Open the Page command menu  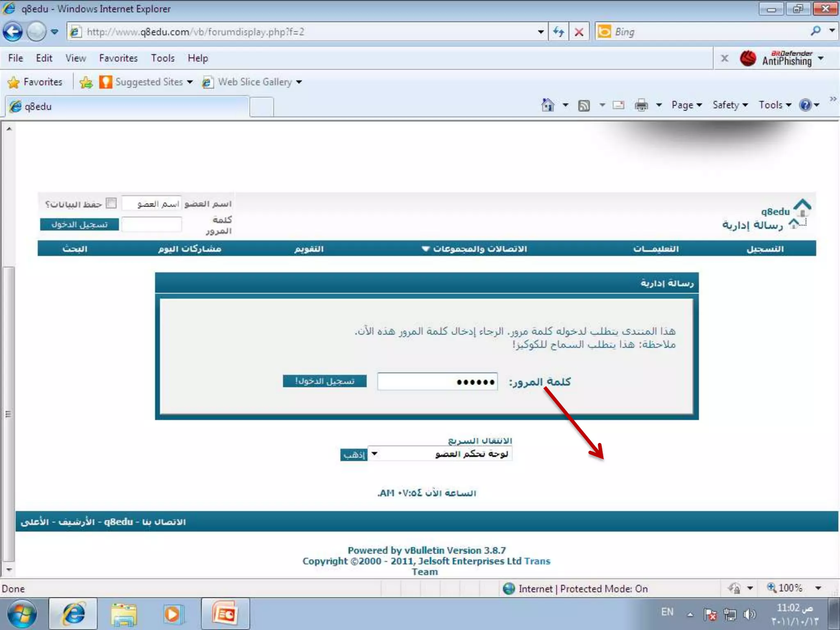[x=687, y=105]
